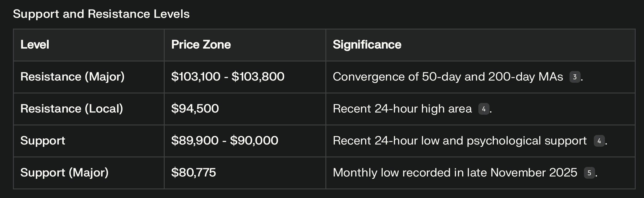Click the Convergence of 50-day and 200-day text
This screenshot has height=198, width=644.
(x=448, y=77)
